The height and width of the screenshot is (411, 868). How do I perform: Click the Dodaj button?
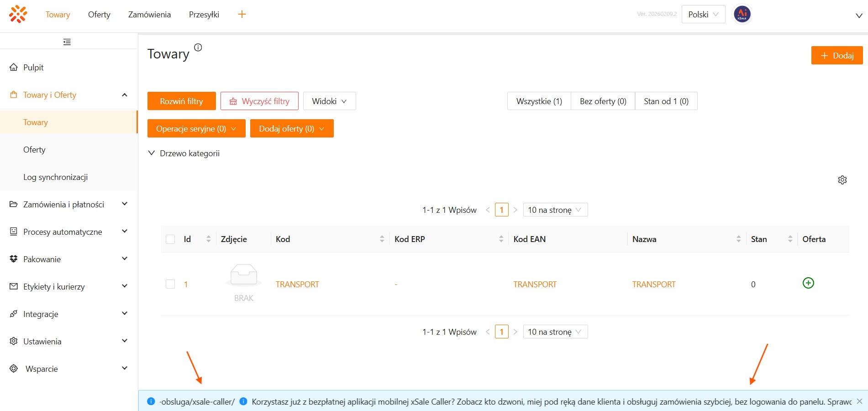click(x=836, y=56)
